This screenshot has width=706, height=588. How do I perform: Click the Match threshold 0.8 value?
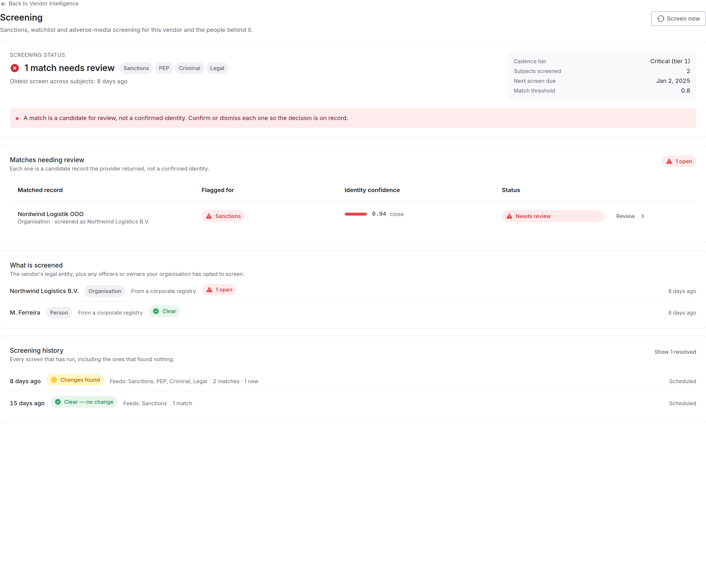pyautogui.click(x=685, y=91)
